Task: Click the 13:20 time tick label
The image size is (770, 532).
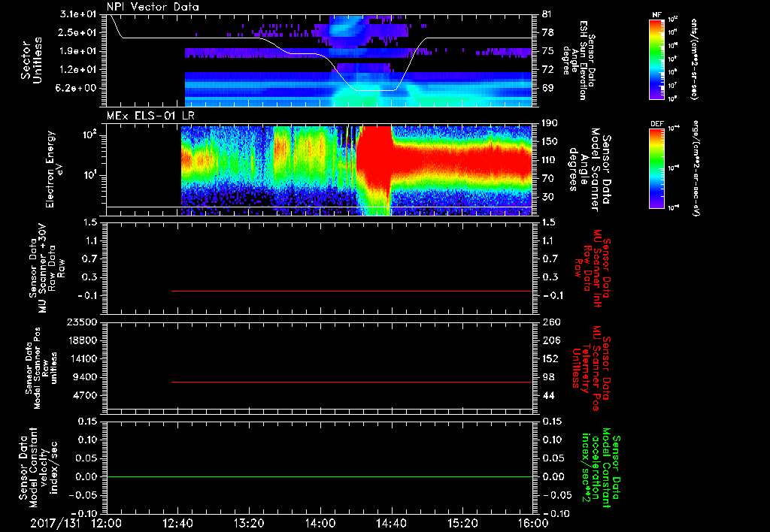Action: click(x=249, y=523)
